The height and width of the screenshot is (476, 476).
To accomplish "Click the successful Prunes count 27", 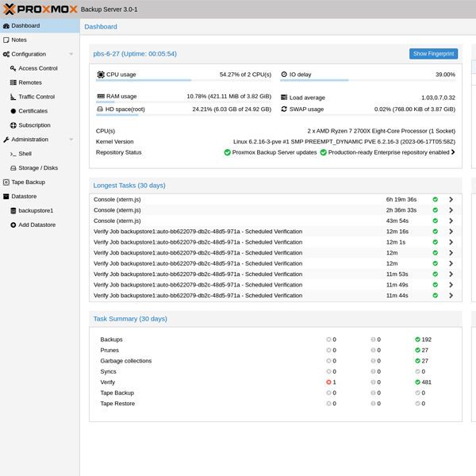I will point(422,350).
